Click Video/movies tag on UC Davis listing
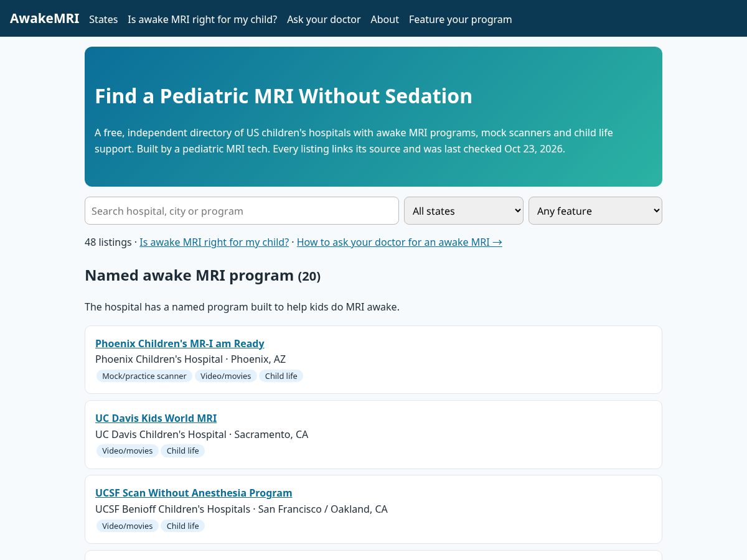747x560 pixels. (x=128, y=450)
